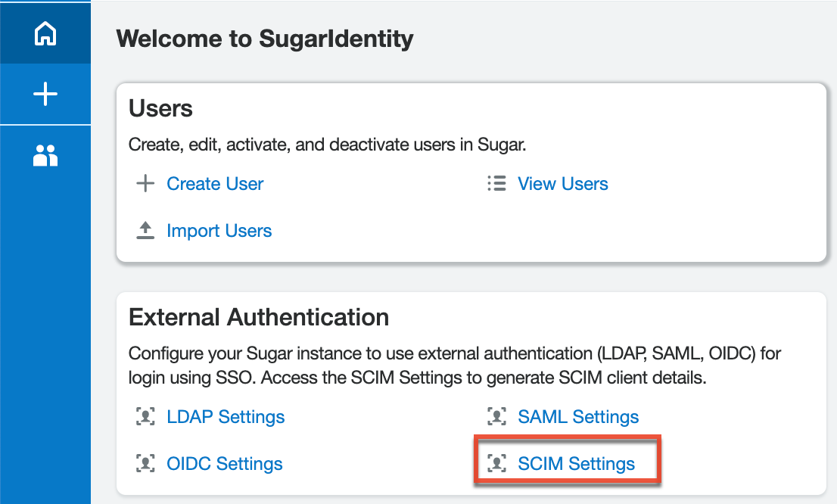Viewport: 837px width, 504px height.
Task: Click the Home icon in the sidebar
Action: coord(45,33)
